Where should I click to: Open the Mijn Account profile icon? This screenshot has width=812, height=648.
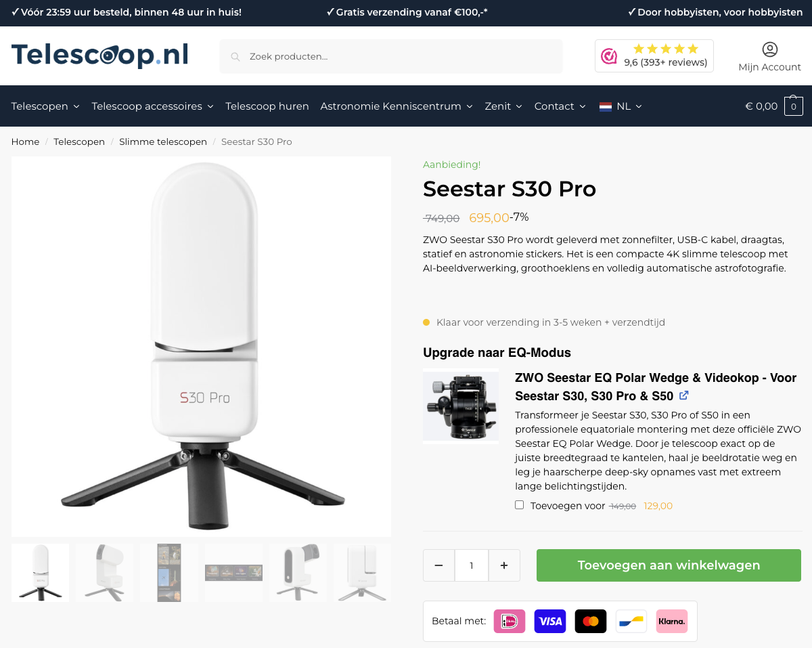coord(769,49)
